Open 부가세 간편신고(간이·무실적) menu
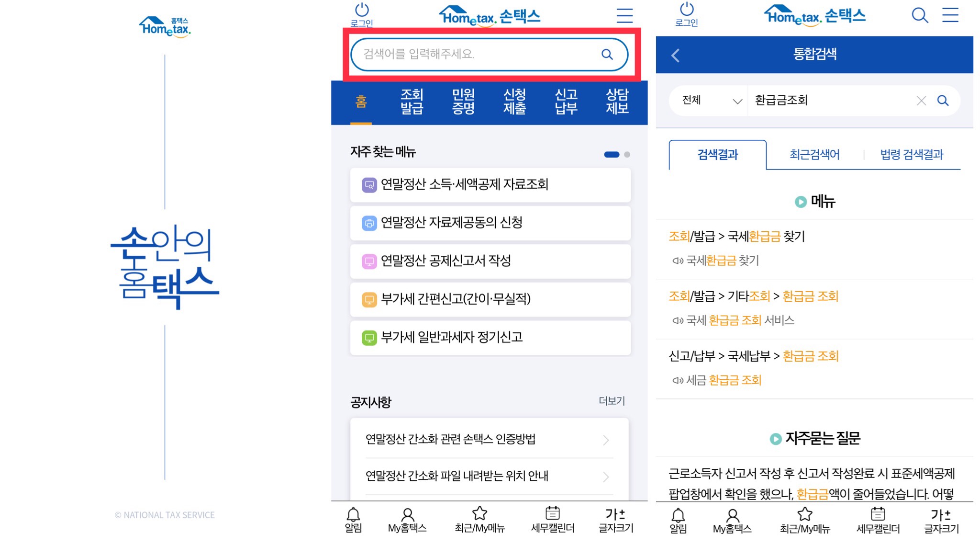This screenshot has width=980, height=545. [490, 300]
